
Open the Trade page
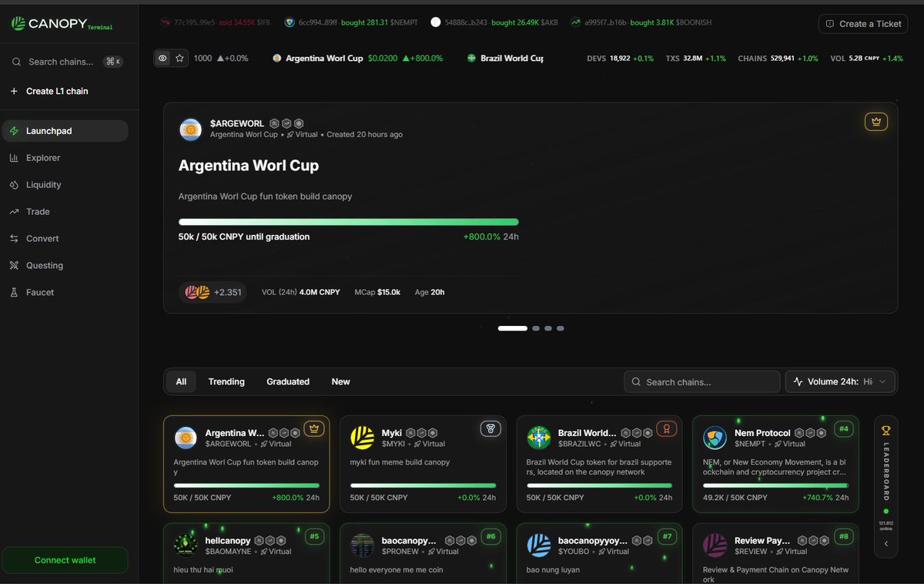[x=65, y=212]
